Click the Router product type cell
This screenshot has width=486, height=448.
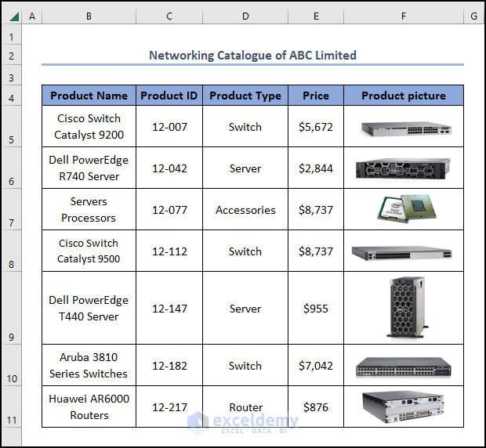(x=245, y=406)
